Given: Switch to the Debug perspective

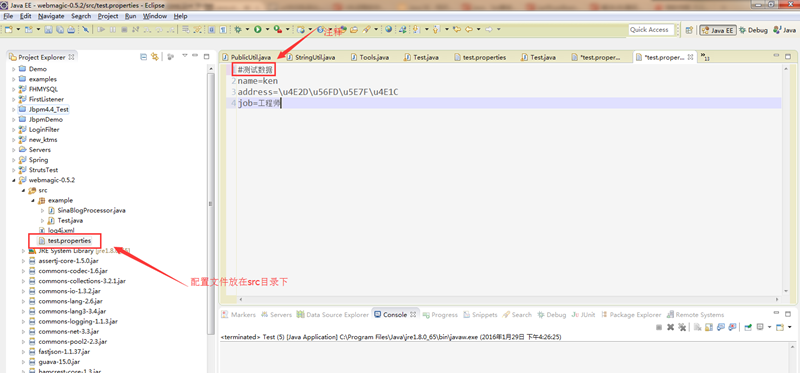Looking at the screenshot, I should (x=753, y=30).
